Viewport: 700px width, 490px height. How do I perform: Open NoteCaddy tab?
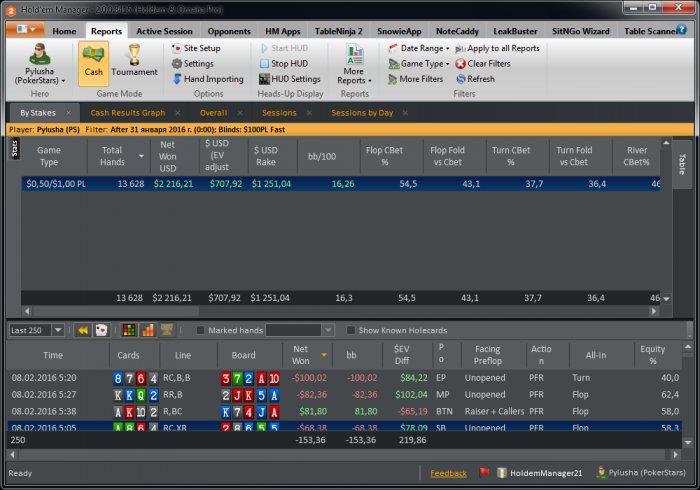pos(457,31)
